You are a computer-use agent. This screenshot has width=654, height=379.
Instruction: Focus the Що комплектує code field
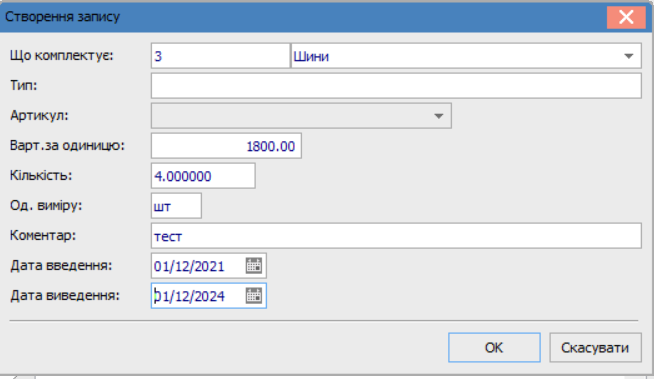220,56
